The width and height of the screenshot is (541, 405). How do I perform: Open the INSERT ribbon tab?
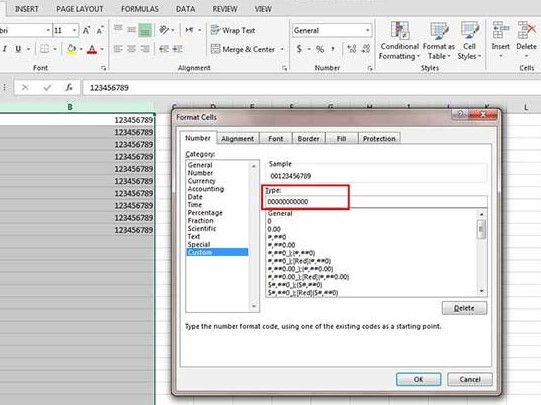27,9
